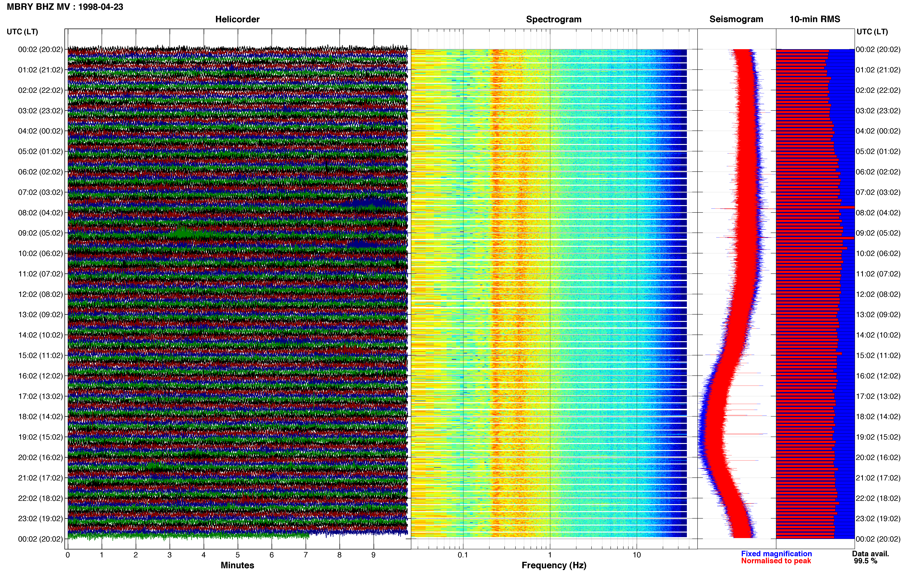Click left time label '13:02 (09:02)'

click(x=41, y=315)
